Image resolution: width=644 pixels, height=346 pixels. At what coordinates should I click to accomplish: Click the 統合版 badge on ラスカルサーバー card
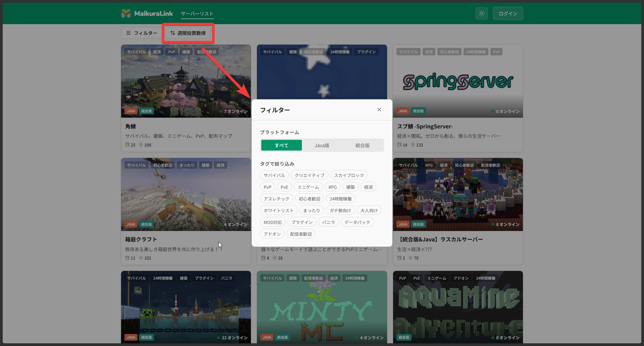(418, 224)
